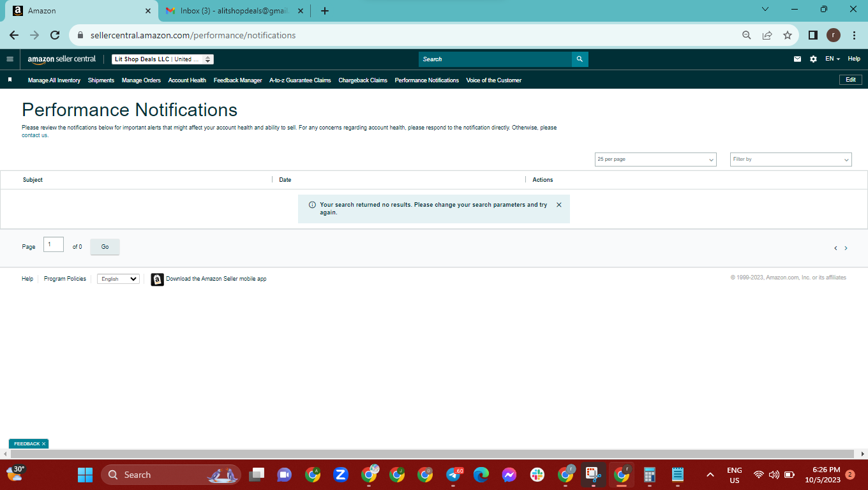The image size is (868, 490).
Task: Open the Chrome profile avatar
Action: click(834, 35)
